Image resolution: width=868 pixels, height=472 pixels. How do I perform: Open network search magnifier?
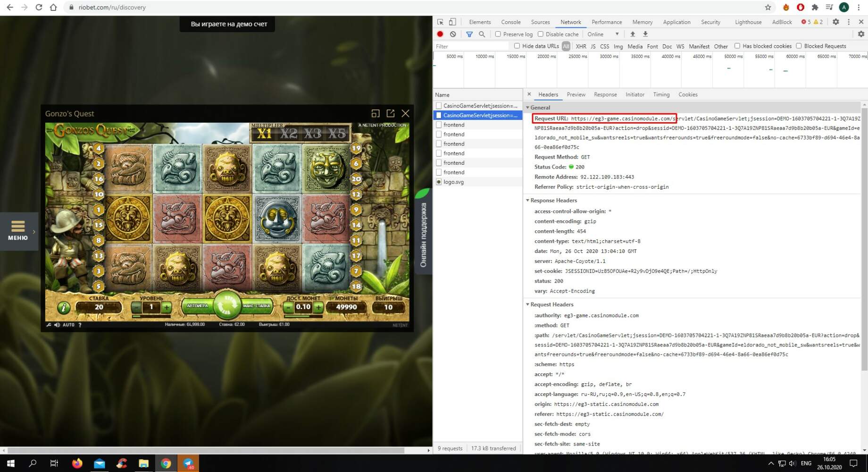tap(482, 34)
